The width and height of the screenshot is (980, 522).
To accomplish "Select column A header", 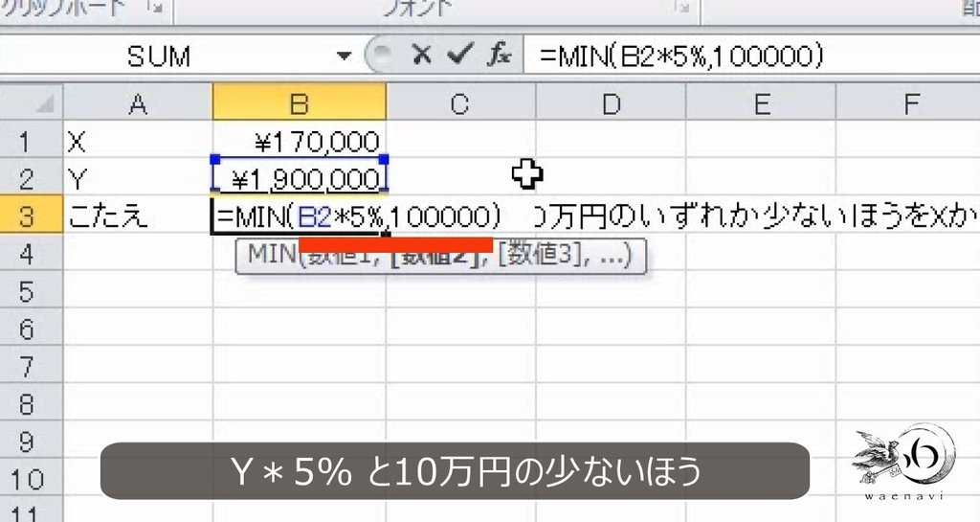I will tap(138, 103).
